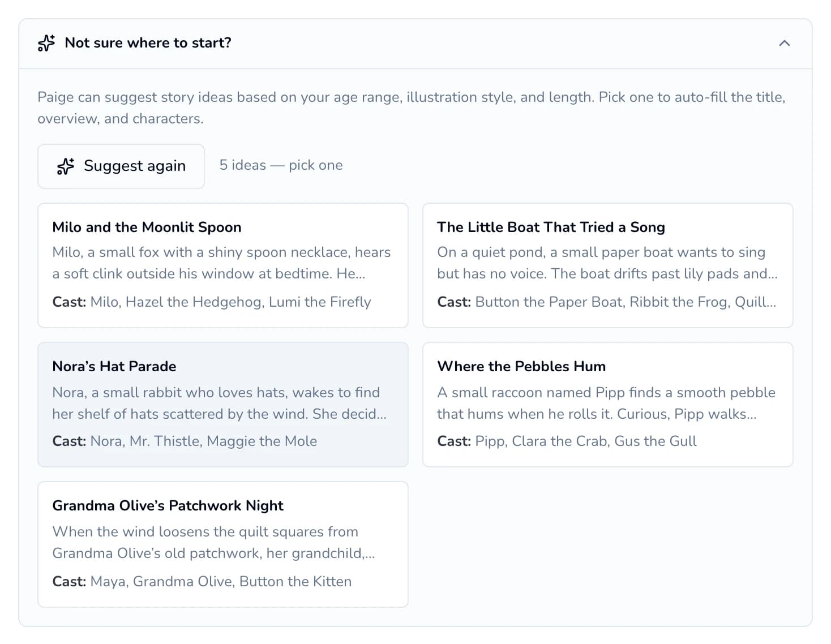This screenshot has width=831, height=644.
Task: Collapse the suggestions panel with the chevron
Action: pos(784,43)
